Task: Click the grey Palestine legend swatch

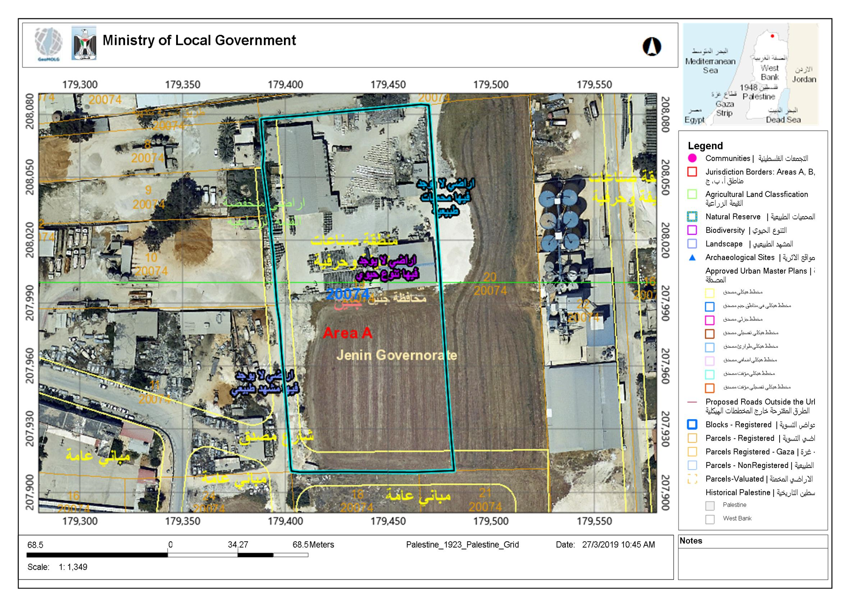Action: tap(709, 506)
